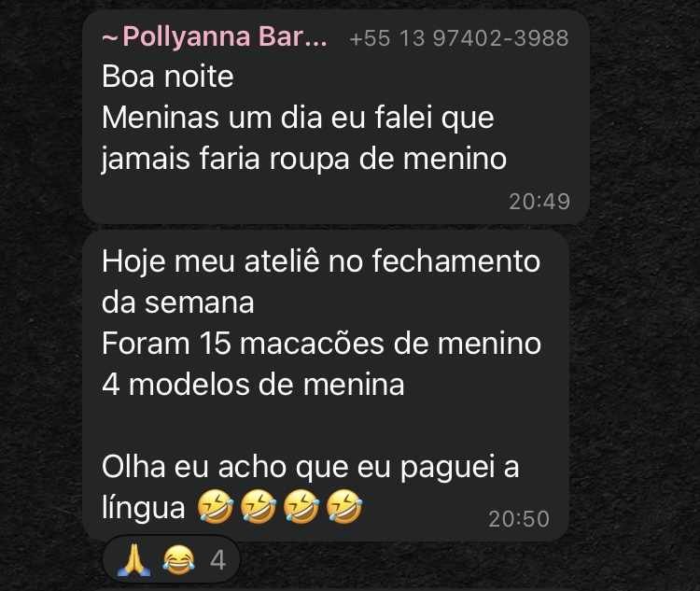Tap the tears of joy reaction emoji
Image resolution: width=700 pixels, height=591 pixels.
[178, 560]
